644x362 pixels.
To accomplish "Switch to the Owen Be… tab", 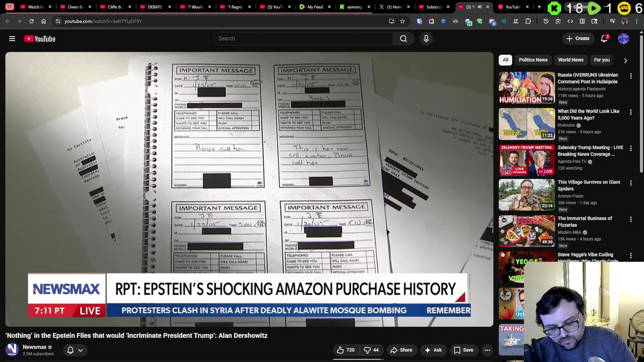I will pyautogui.click(x=75, y=7).
